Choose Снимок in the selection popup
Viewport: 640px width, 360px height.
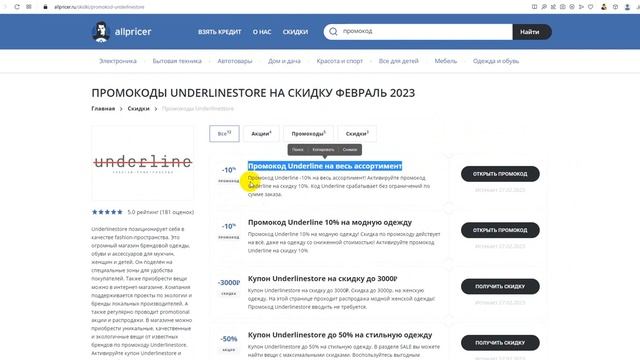click(350, 149)
